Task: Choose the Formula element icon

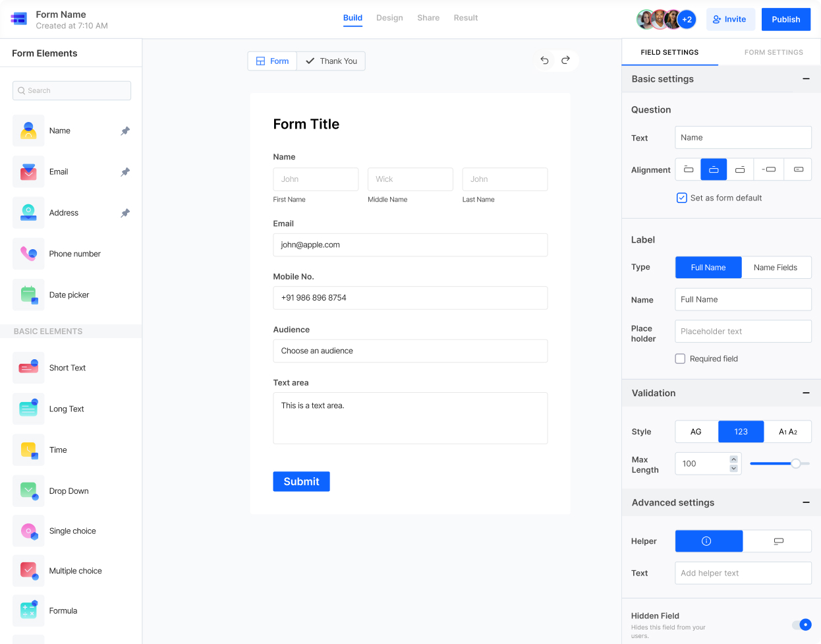Action: click(28, 610)
